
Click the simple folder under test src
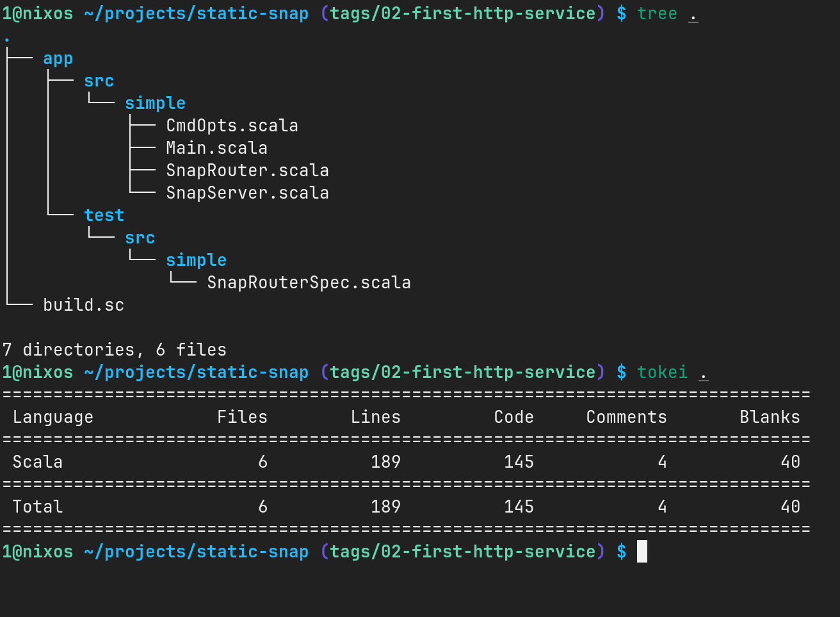196,260
